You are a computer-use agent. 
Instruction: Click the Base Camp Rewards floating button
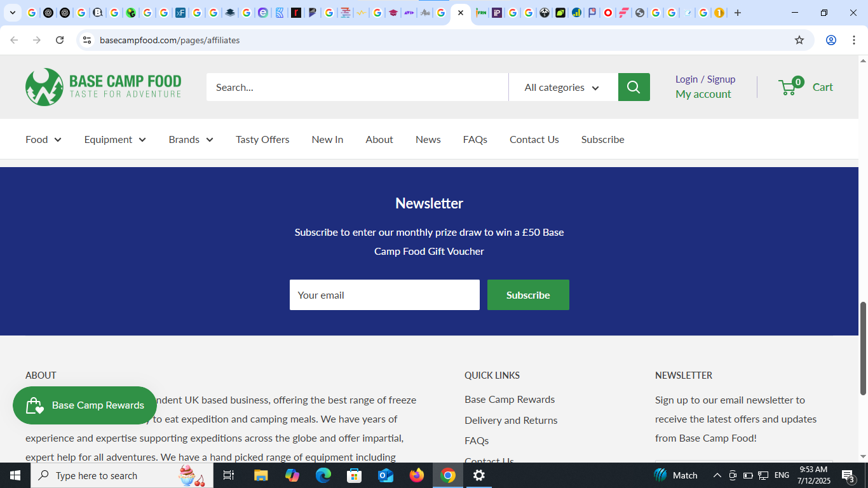pyautogui.click(x=85, y=405)
